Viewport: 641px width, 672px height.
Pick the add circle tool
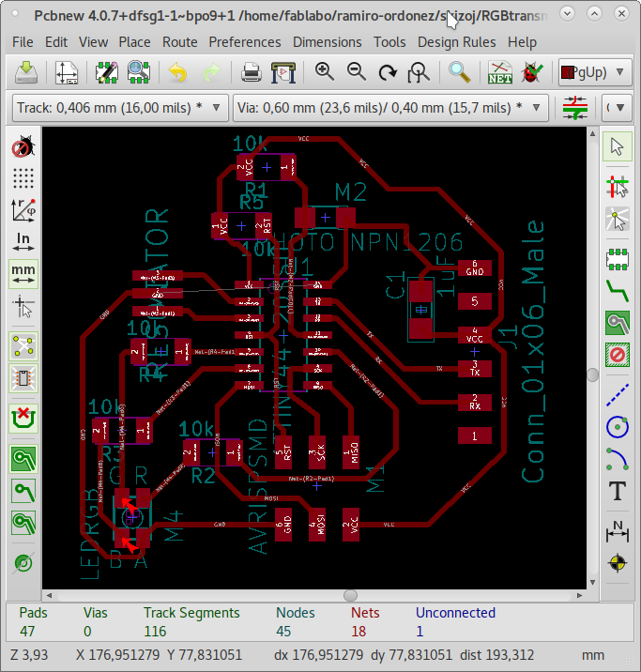617,427
